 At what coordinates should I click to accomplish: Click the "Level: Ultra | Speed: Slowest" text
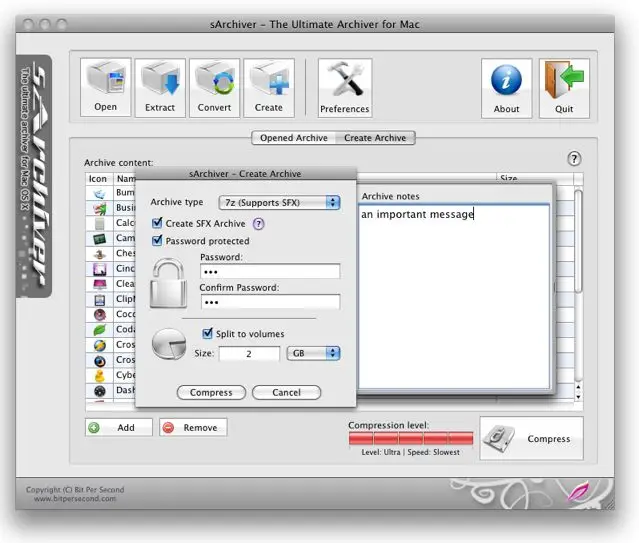pos(410,452)
